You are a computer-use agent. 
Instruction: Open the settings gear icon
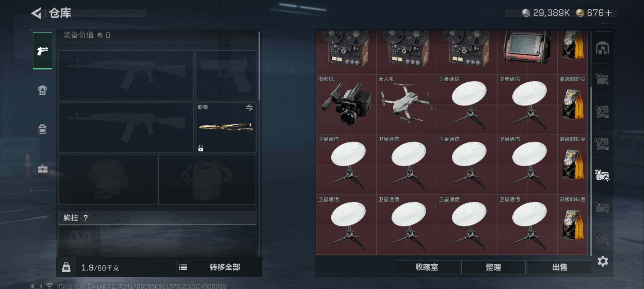[x=603, y=261]
